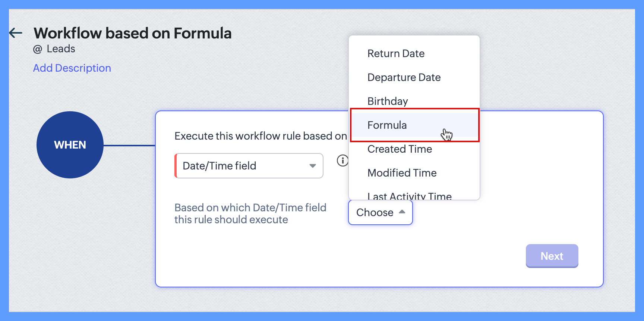Select Return Date from the list

click(x=396, y=53)
